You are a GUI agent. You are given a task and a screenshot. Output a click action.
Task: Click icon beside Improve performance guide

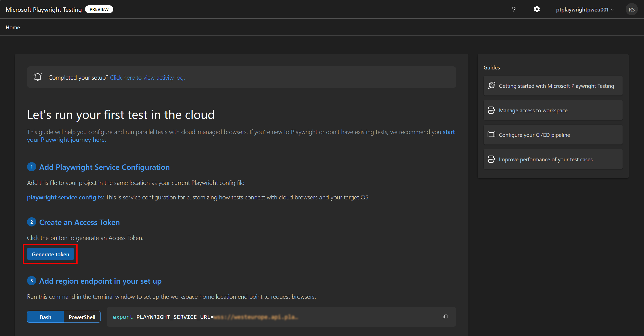pyautogui.click(x=491, y=159)
